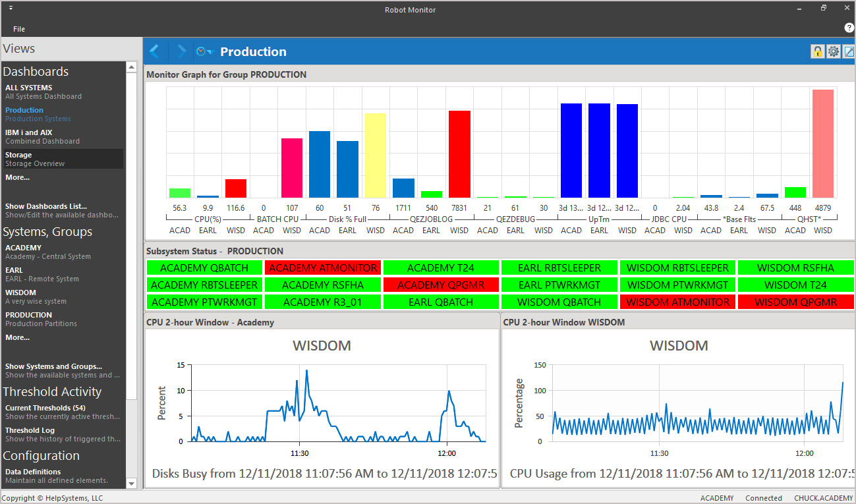Image resolution: width=856 pixels, height=504 pixels.
Task: Click the back navigation arrow
Action: click(155, 51)
